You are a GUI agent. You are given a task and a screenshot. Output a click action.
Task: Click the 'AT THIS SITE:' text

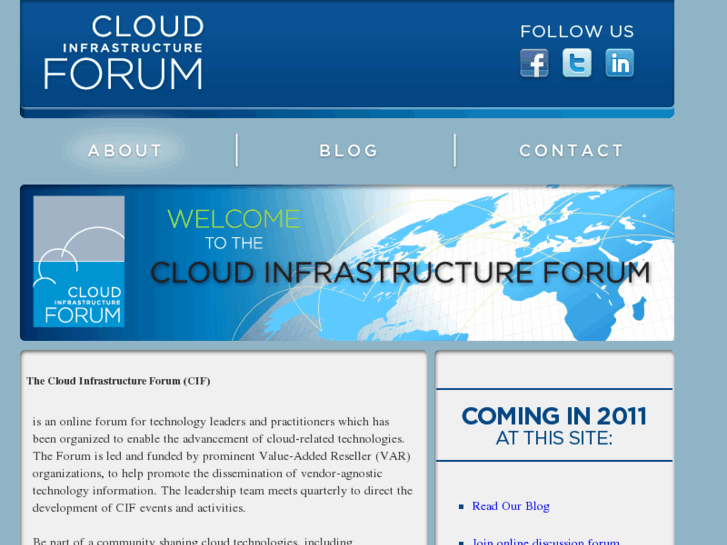pos(554,438)
